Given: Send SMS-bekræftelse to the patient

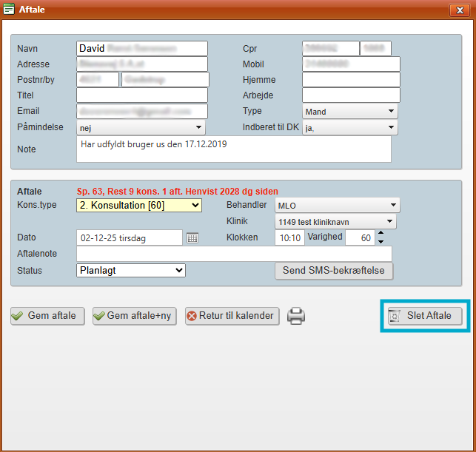Looking at the screenshot, I should [x=334, y=271].
